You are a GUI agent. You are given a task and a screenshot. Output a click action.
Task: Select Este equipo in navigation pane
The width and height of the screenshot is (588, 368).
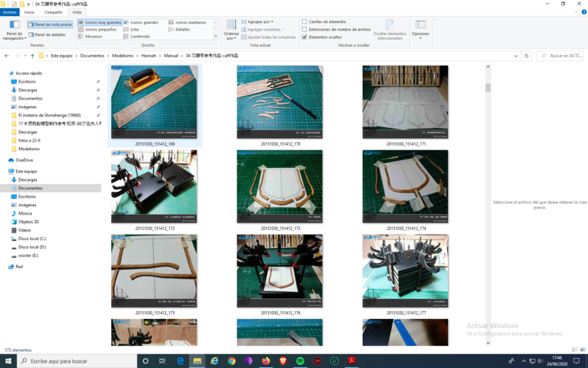click(x=26, y=171)
